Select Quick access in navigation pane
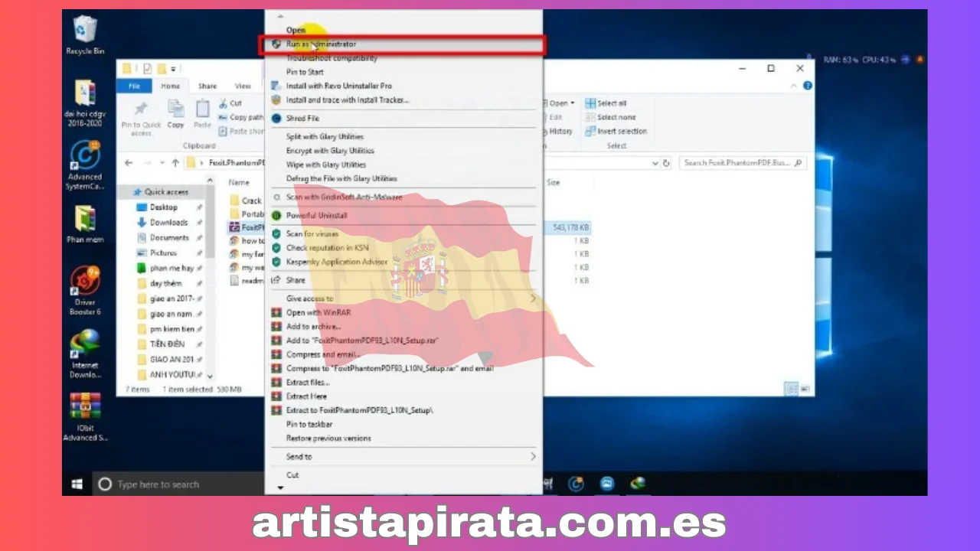The image size is (980, 551). tap(165, 192)
